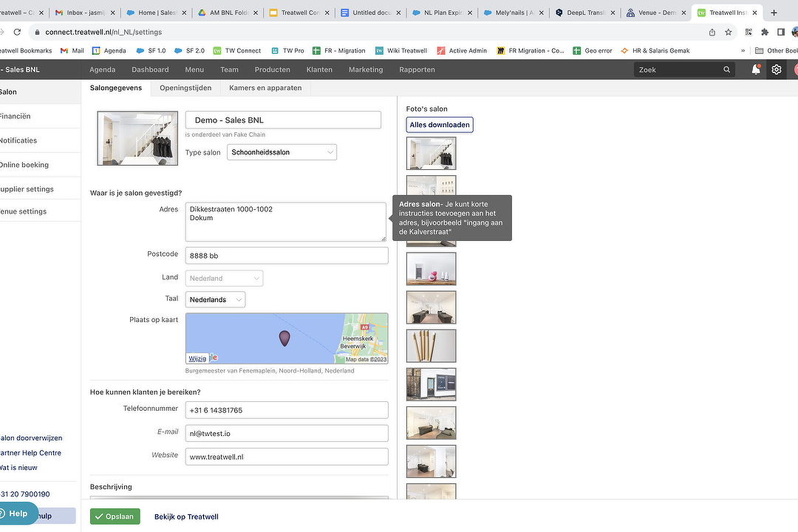Switch to the Kamers en apparaten tab

pyautogui.click(x=265, y=88)
